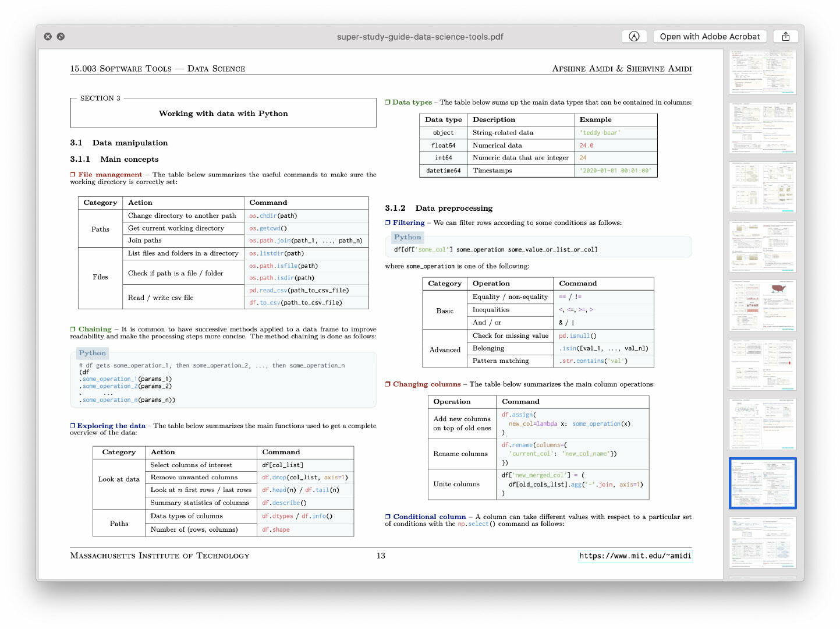Click the filtering Python code line
Viewport: 840px width, 629px height.
[495, 249]
